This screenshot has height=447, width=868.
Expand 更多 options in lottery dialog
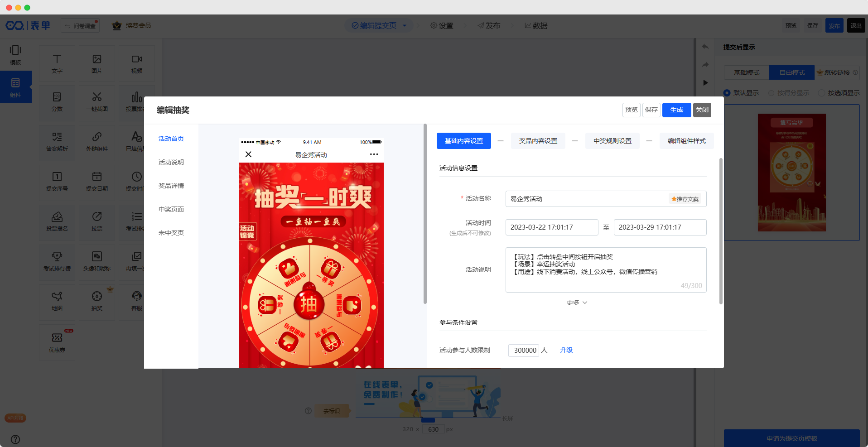pos(577,303)
